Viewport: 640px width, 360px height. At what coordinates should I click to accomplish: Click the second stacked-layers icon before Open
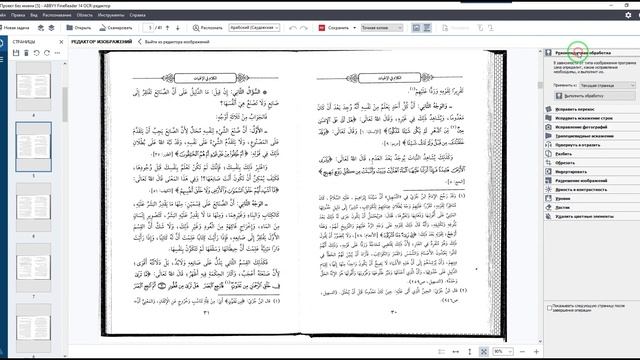point(51,28)
